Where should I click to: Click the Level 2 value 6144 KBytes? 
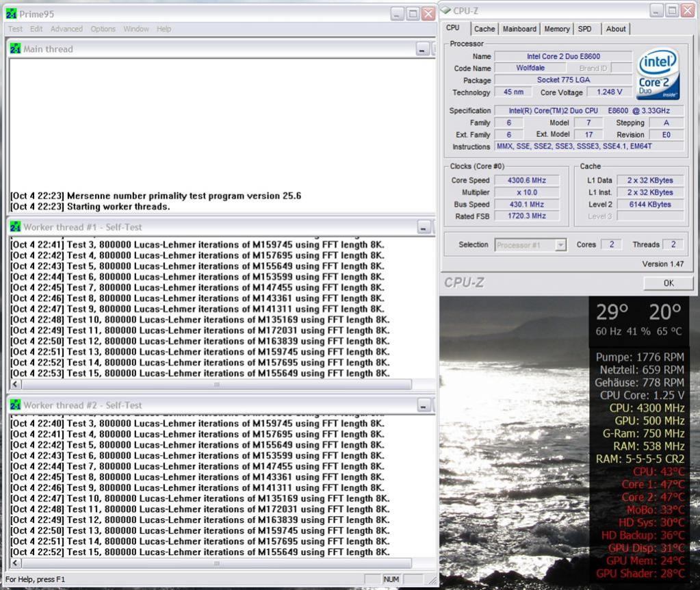[650, 204]
